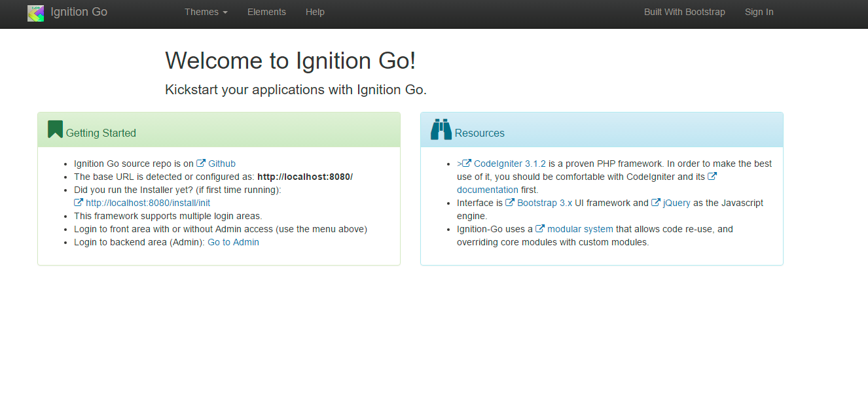Click the bookmark icon in Getting Started
Viewport: 868px width, 401px height.
pos(55,130)
